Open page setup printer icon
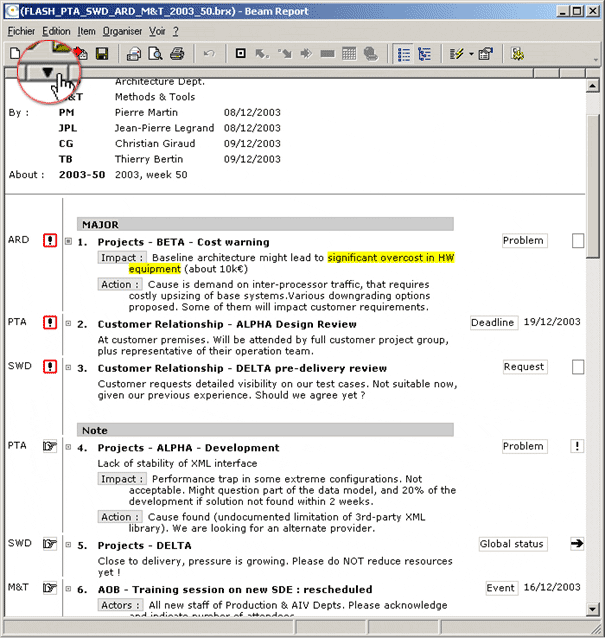The height and width of the screenshot is (638, 605). coord(134,54)
